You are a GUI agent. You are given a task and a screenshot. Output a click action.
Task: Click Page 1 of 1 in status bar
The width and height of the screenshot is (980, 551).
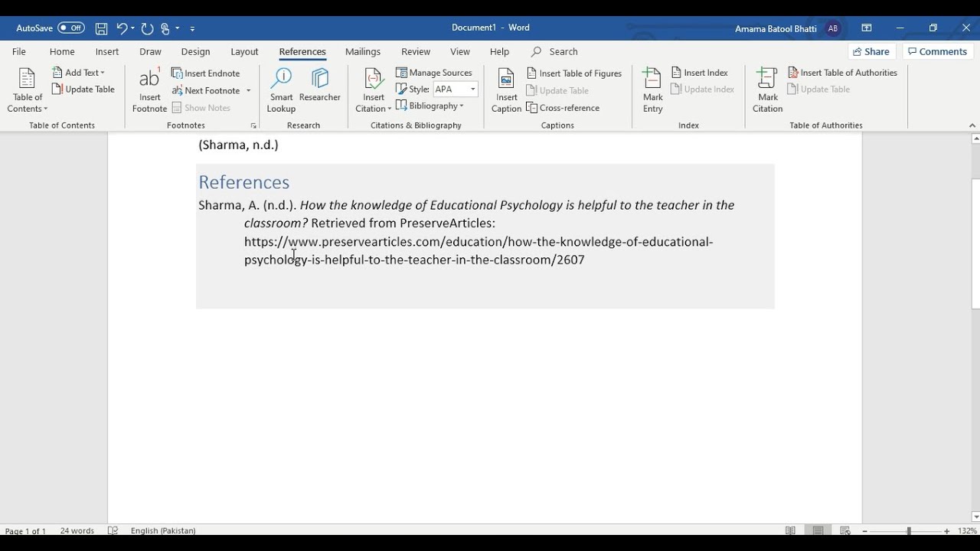pyautogui.click(x=25, y=531)
